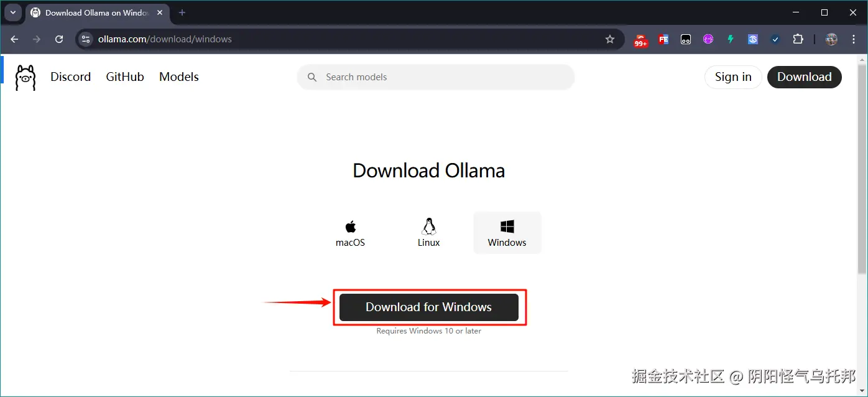The height and width of the screenshot is (397, 868).
Task: Click the Sign in button
Action: pos(732,77)
